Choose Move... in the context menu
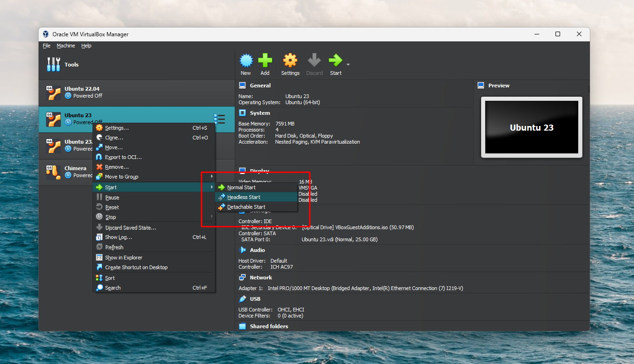The width and height of the screenshot is (634, 364). 154,147
